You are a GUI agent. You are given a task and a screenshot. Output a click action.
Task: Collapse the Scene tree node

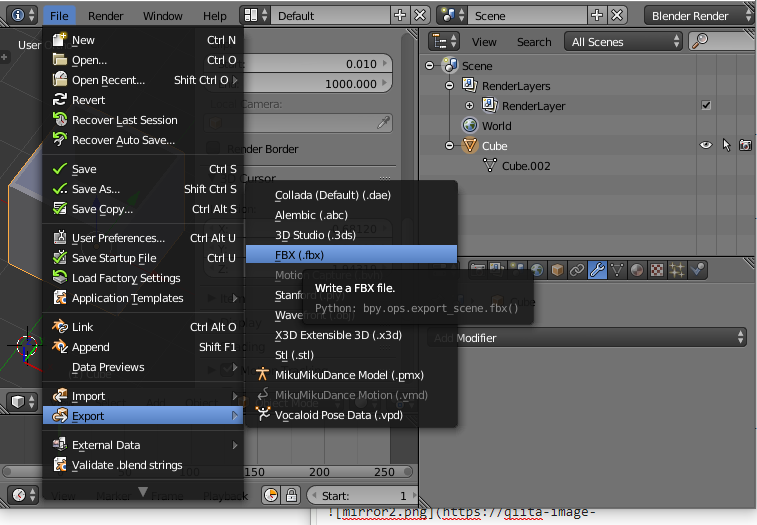[x=430, y=65]
